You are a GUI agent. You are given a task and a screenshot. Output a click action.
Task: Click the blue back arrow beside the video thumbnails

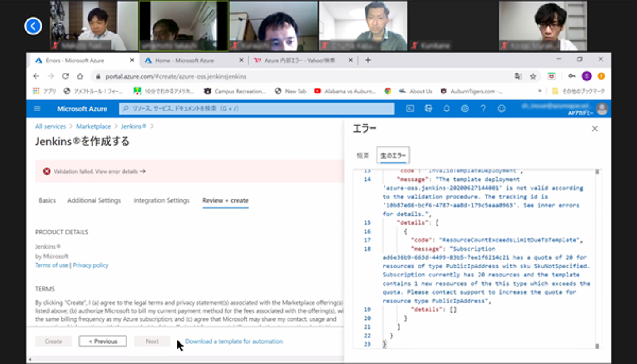click(33, 26)
